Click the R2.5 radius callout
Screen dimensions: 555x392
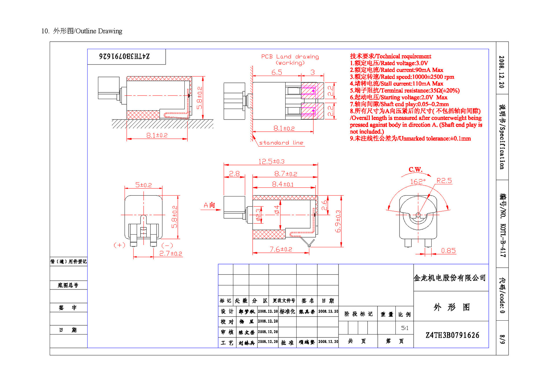[444, 181]
